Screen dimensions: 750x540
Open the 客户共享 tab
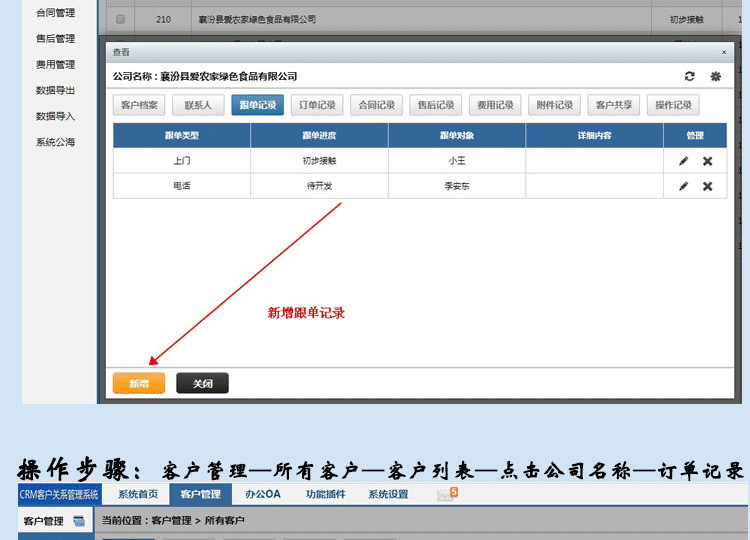(x=614, y=105)
